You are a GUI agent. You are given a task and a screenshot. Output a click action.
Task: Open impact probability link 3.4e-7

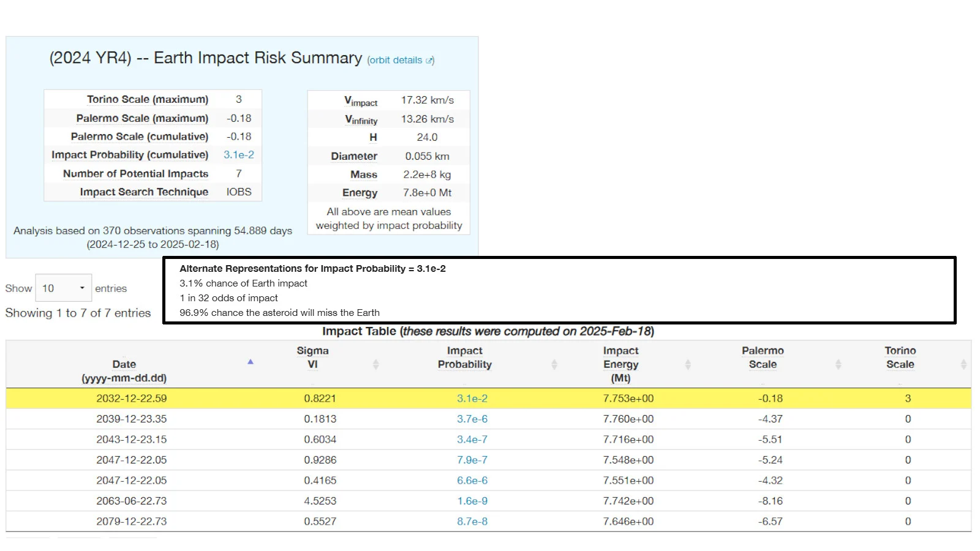[472, 440]
